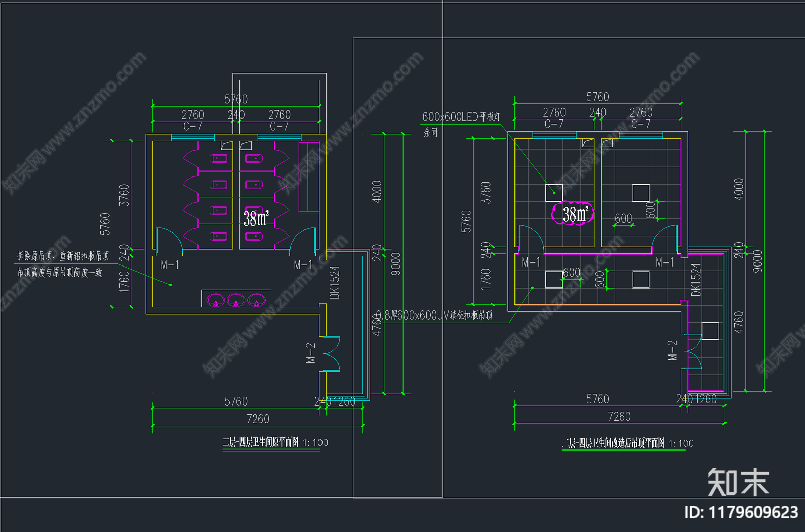Select the M-2 door tag in original plan

pos(310,353)
